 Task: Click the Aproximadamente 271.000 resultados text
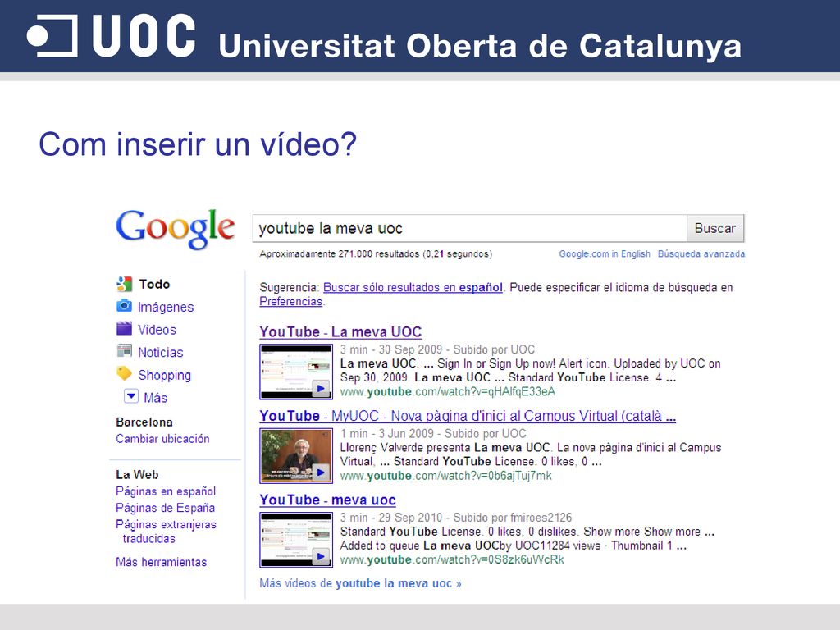pos(376,254)
